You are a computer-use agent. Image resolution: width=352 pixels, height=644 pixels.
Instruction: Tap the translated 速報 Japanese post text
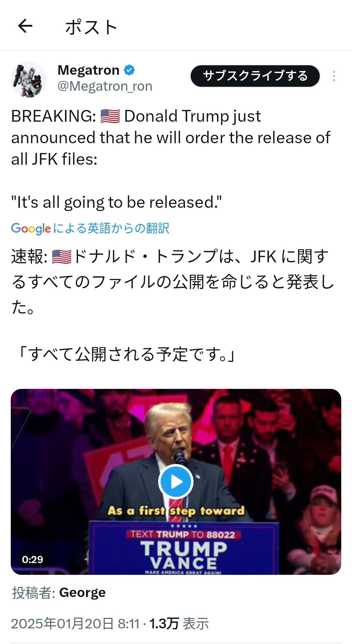[173, 306]
